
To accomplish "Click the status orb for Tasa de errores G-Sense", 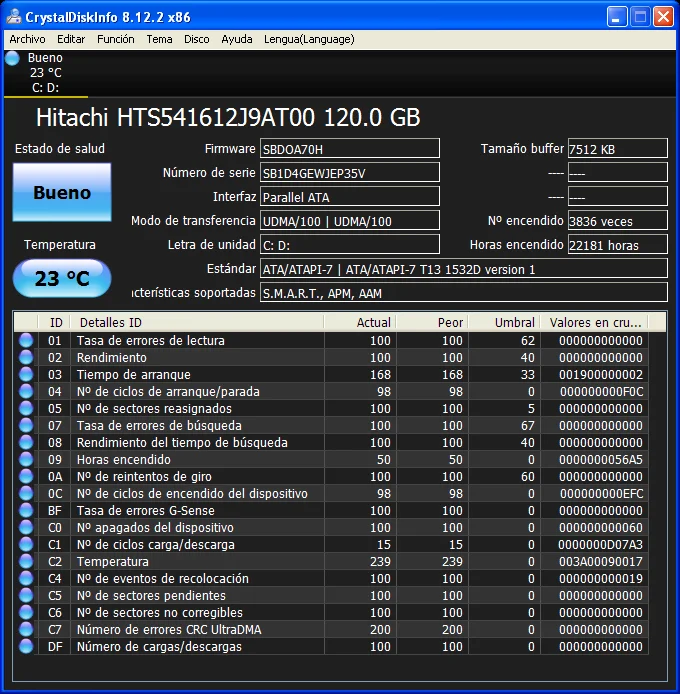I will (26, 510).
